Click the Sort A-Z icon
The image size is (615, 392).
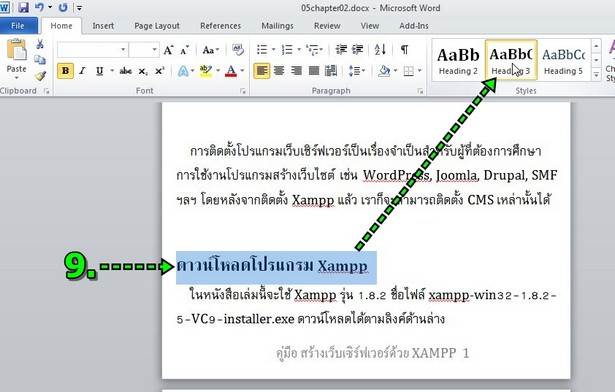[380, 49]
